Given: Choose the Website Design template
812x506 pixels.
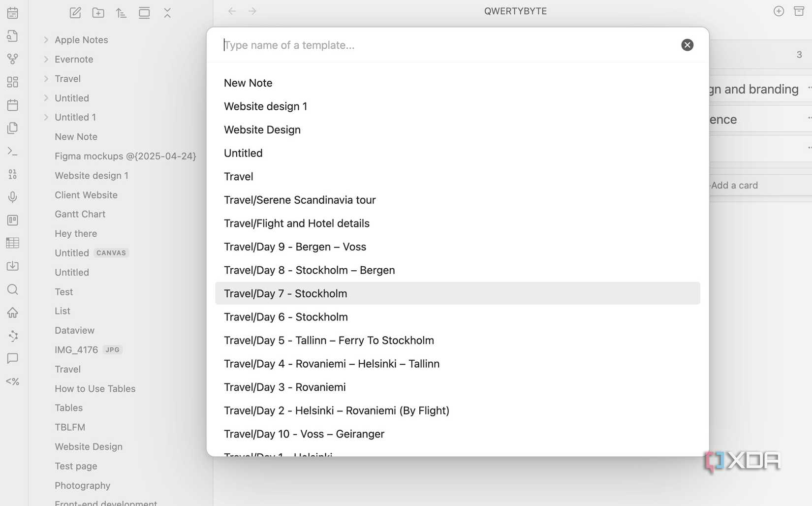Looking at the screenshot, I should coord(458,129).
